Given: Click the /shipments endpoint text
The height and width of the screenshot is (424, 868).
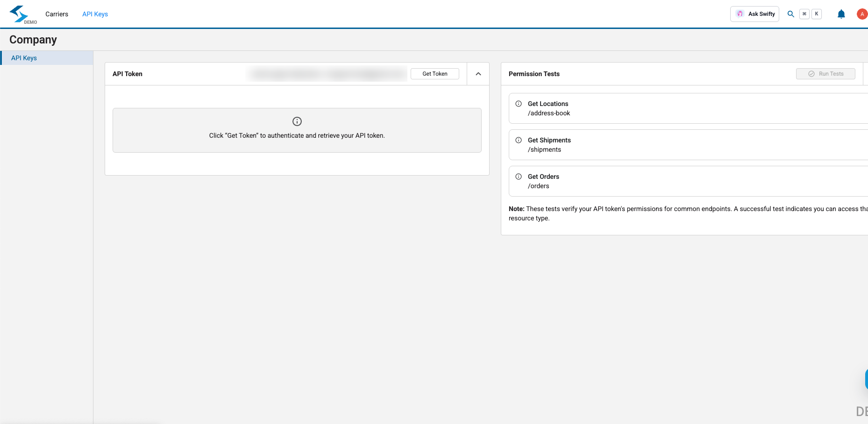Looking at the screenshot, I should [544, 149].
